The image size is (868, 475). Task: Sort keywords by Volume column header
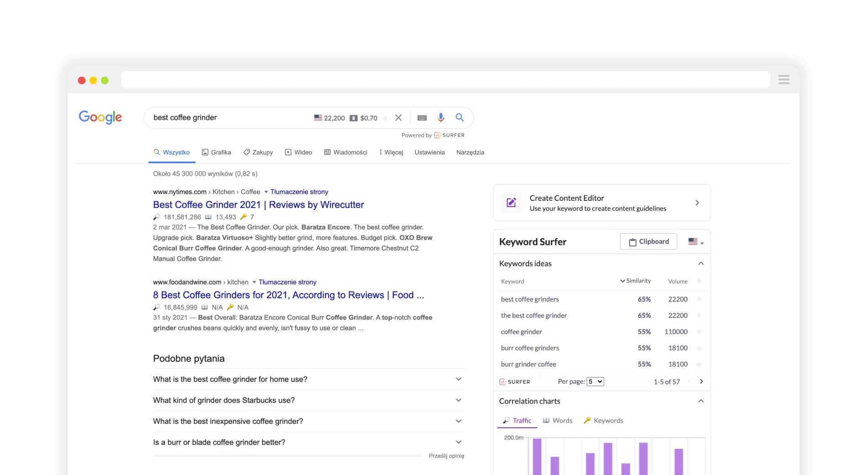click(x=677, y=281)
